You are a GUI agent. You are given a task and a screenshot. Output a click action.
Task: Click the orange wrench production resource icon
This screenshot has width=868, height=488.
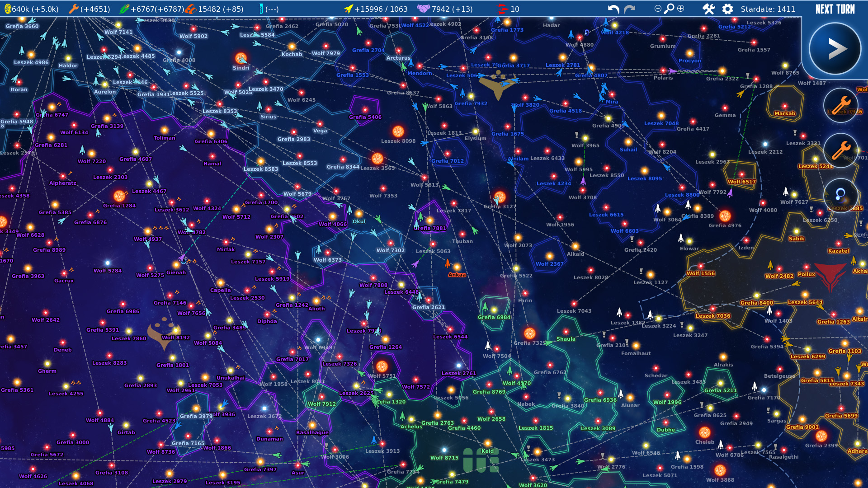[73, 8]
